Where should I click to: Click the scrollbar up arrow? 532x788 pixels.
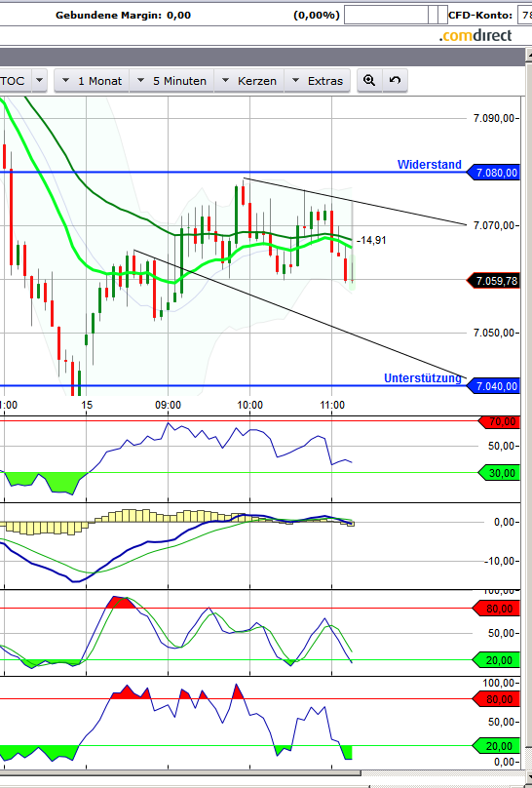click(x=528, y=55)
